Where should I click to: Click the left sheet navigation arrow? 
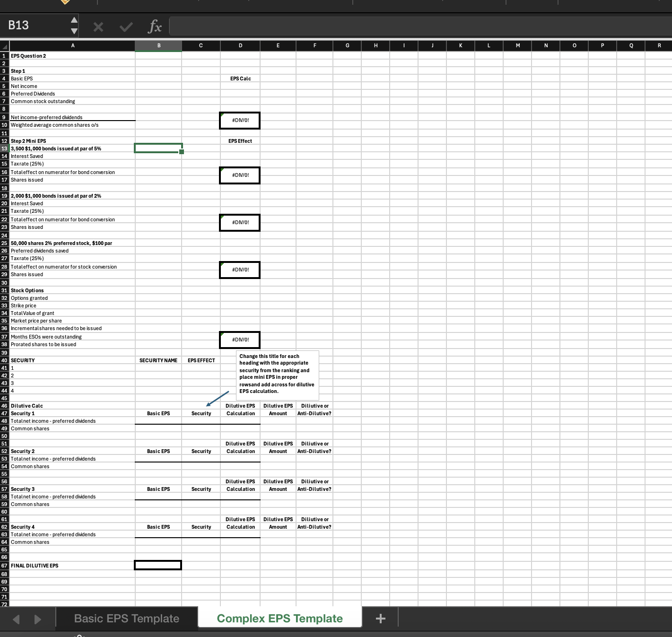(16, 619)
